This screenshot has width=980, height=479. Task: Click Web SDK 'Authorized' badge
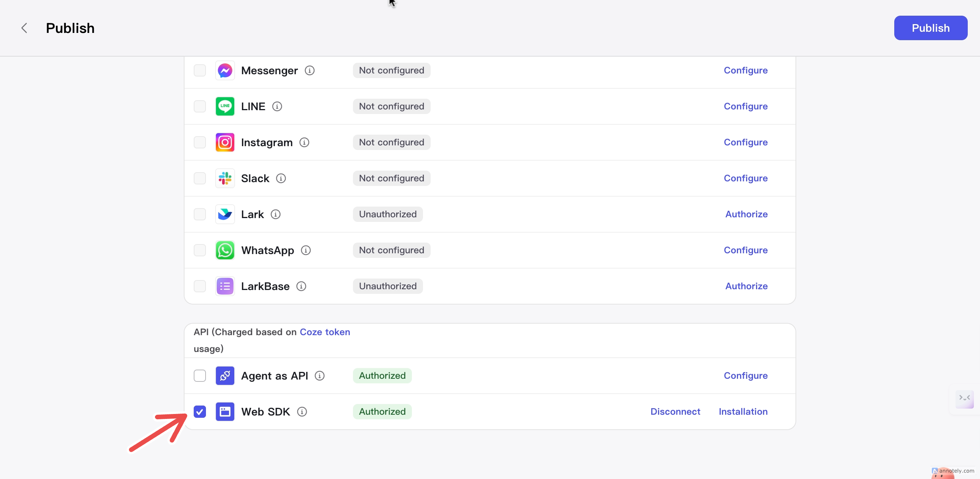(382, 412)
